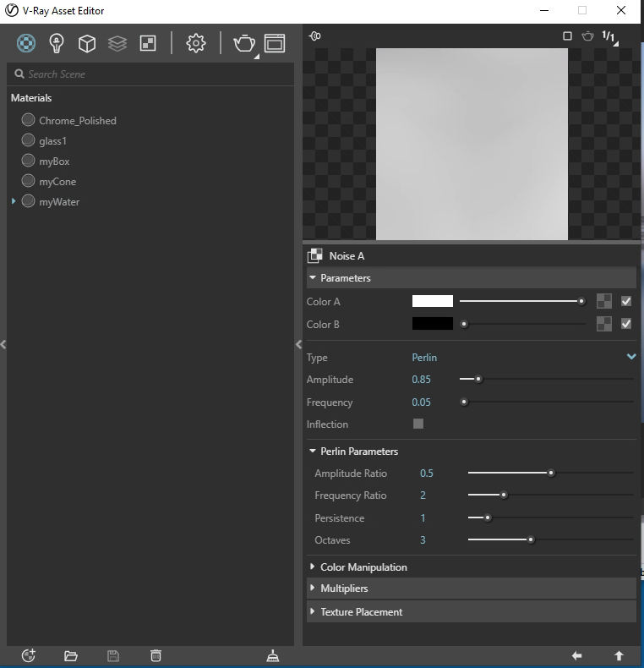This screenshot has height=668, width=644.
Task: Open the Render Elements layers icon
Action: pyautogui.click(x=117, y=43)
